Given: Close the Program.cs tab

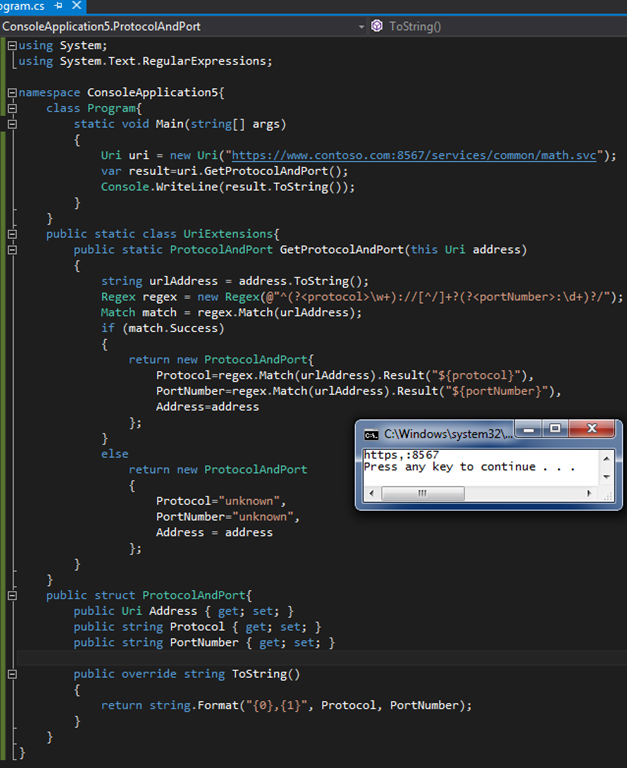Looking at the screenshot, I should coord(78,5).
